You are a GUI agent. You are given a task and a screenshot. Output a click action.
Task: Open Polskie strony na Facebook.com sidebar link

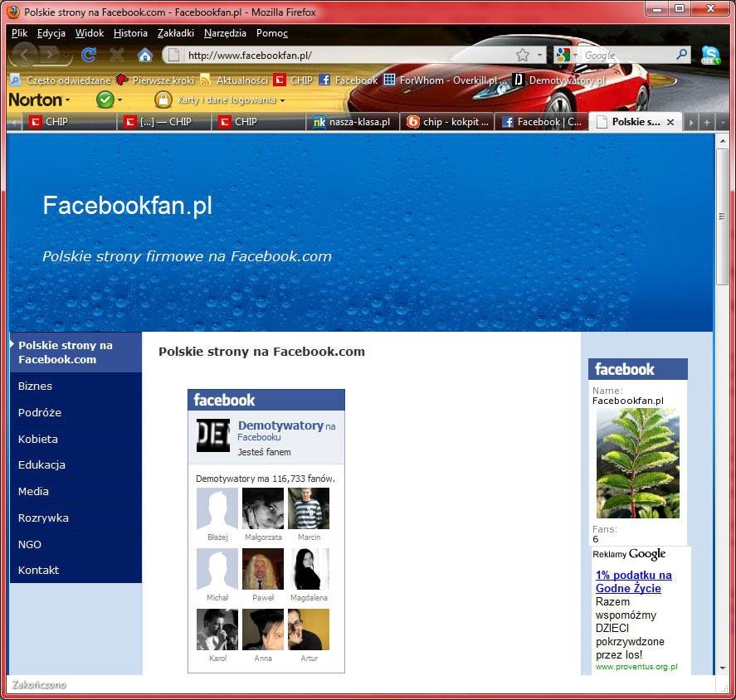(x=76, y=352)
